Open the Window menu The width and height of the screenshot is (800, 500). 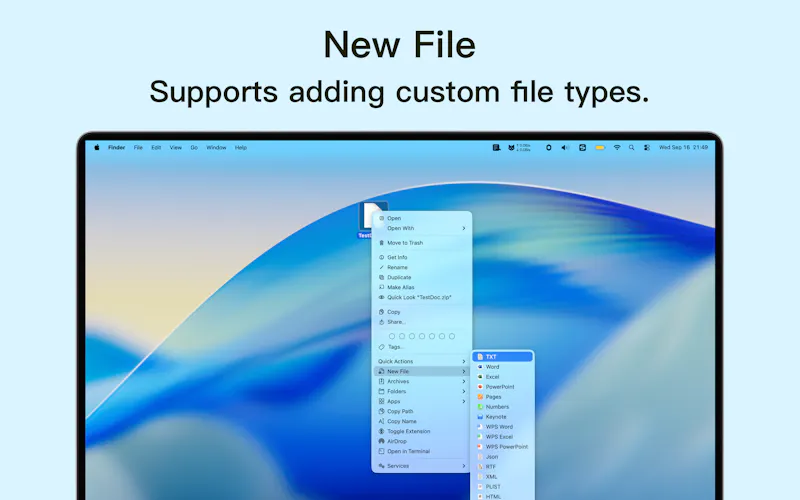[x=216, y=147]
